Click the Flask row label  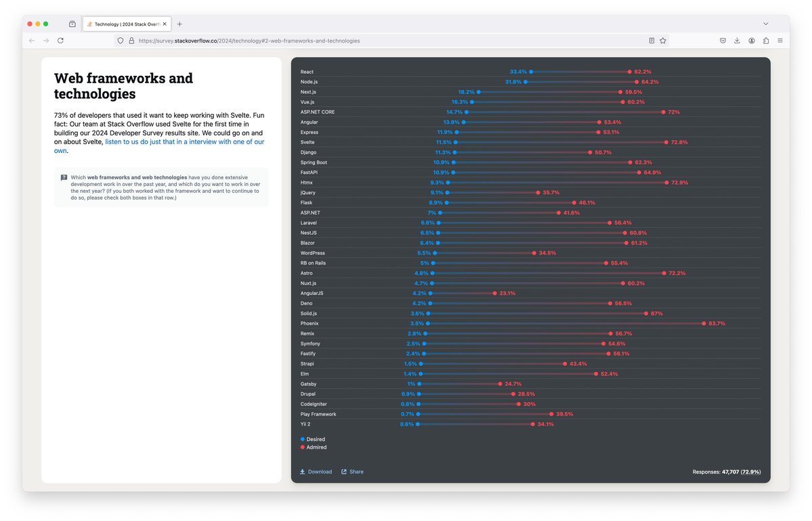(x=307, y=203)
